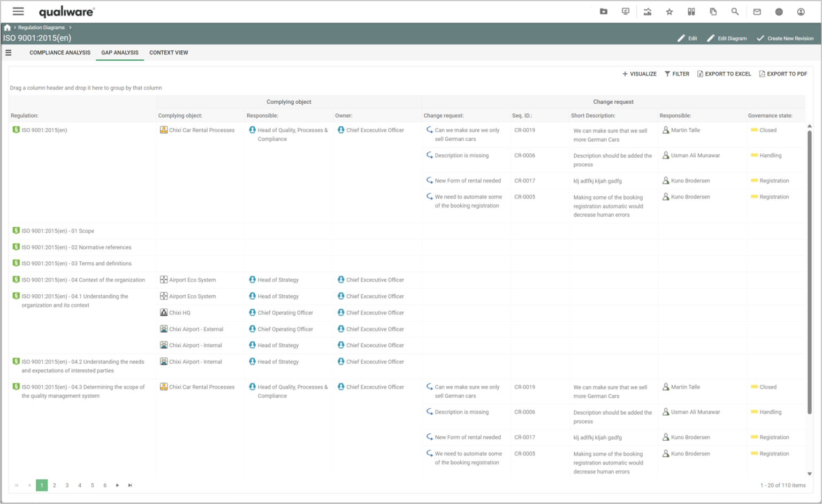Expand the breadcrumb chevron after Regulation Diagrams
Image resolution: width=822 pixels, height=504 pixels.
(70, 27)
